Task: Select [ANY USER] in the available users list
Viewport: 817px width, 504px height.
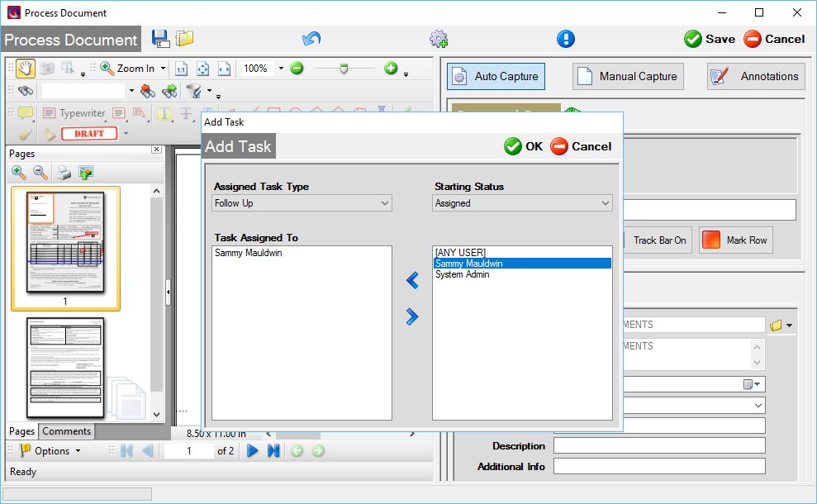Action: click(x=460, y=253)
